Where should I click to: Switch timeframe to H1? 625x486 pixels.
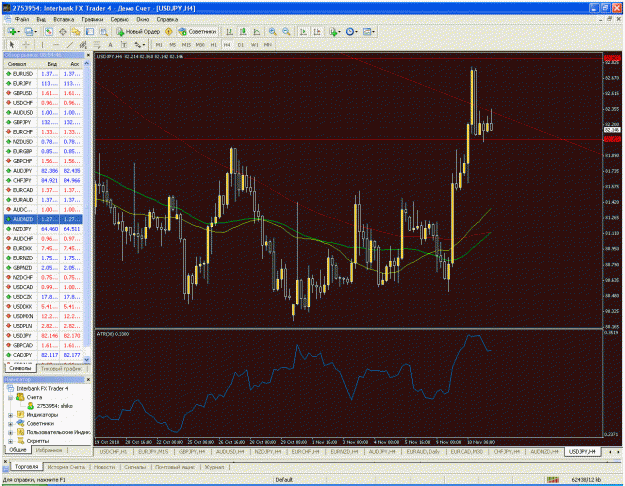214,45
